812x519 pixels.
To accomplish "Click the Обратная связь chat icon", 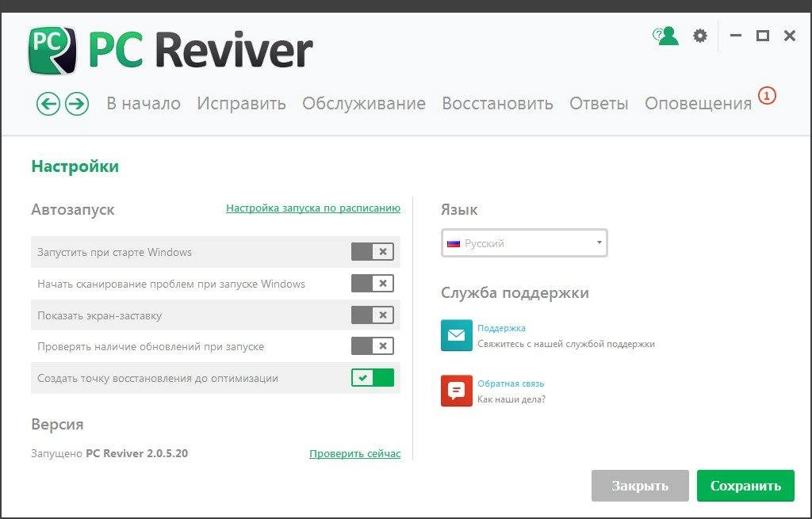I will tap(456, 391).
